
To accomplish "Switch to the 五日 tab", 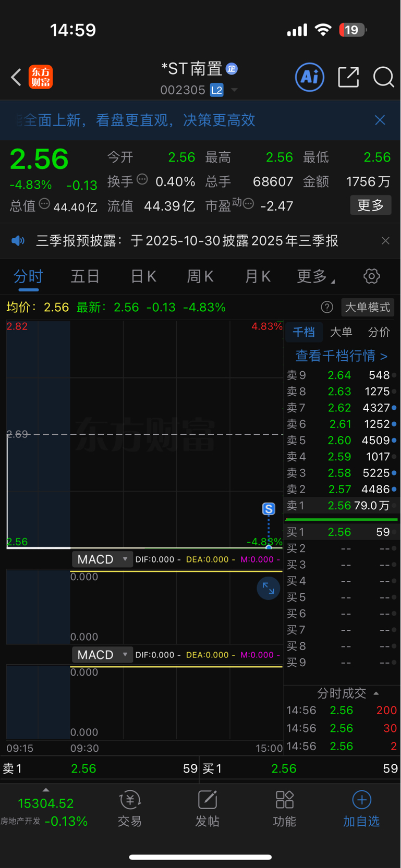I will coord(85,276).
